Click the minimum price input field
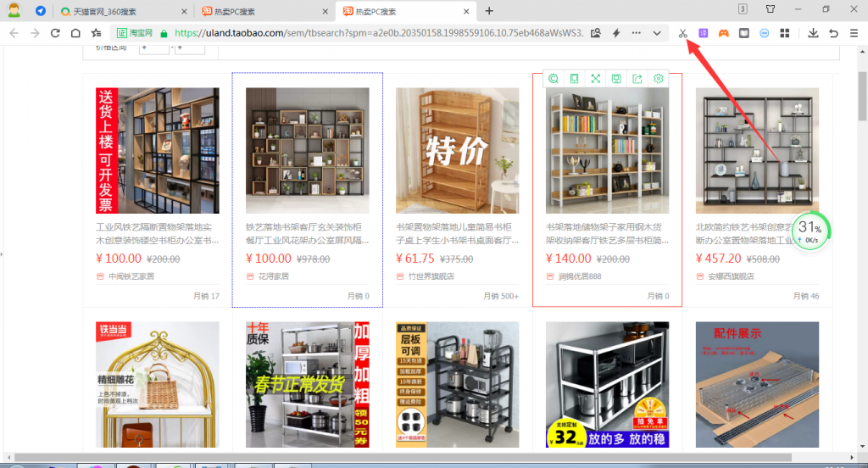This screenshot has height=468, width=868. 154,48
